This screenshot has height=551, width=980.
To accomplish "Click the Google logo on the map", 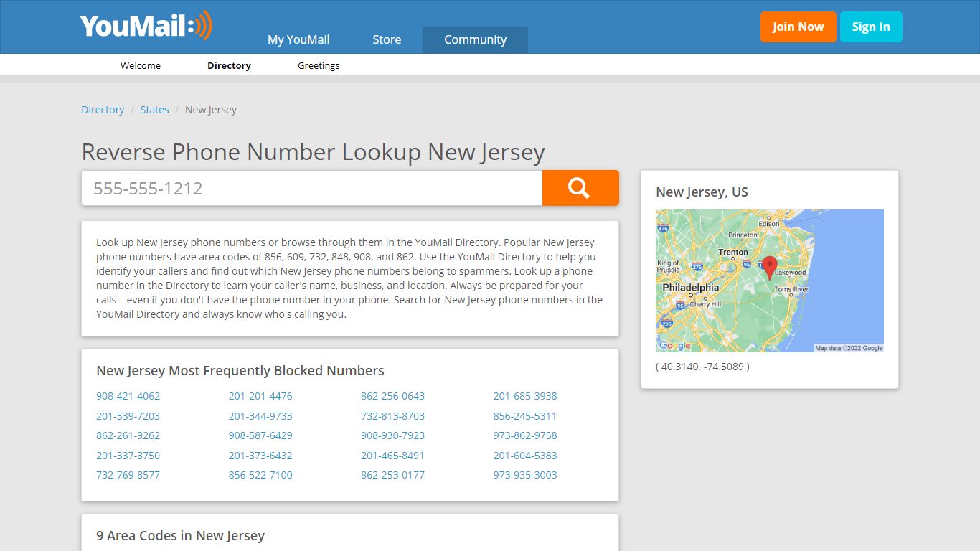I will pos(674,345).
